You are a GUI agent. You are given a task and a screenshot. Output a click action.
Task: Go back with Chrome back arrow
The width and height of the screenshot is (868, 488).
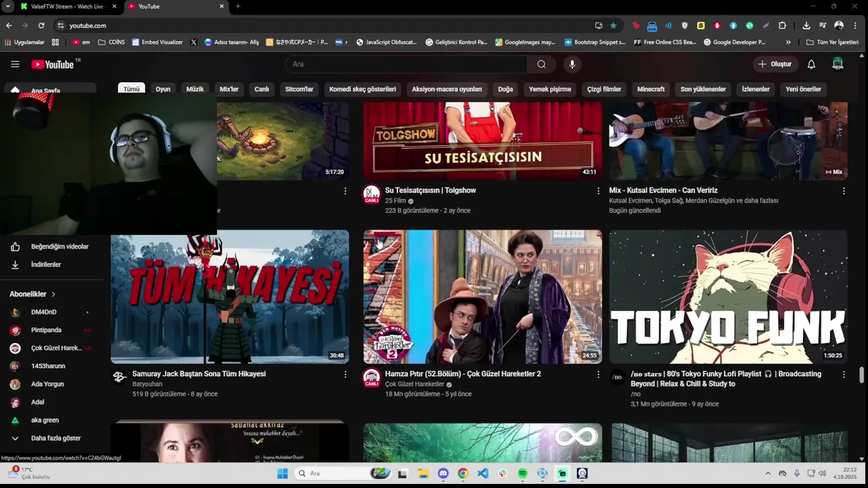pyautogui.click(x=9, y=25)
